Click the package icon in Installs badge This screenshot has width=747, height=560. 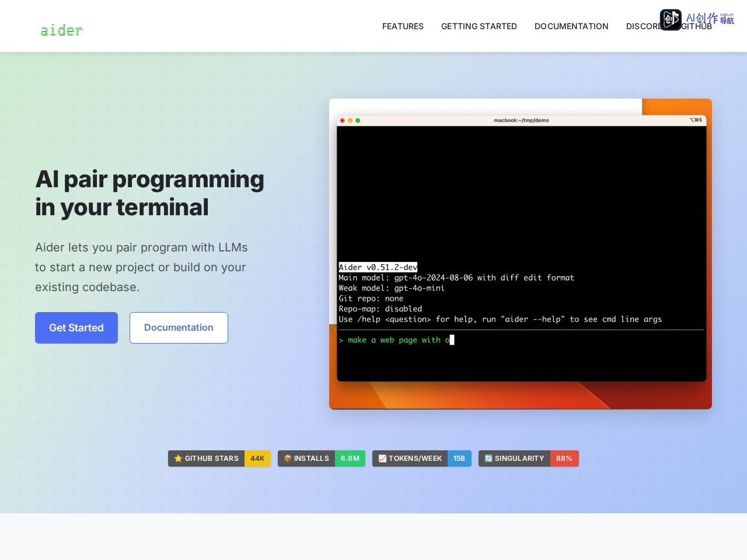(x=288, y=459)
